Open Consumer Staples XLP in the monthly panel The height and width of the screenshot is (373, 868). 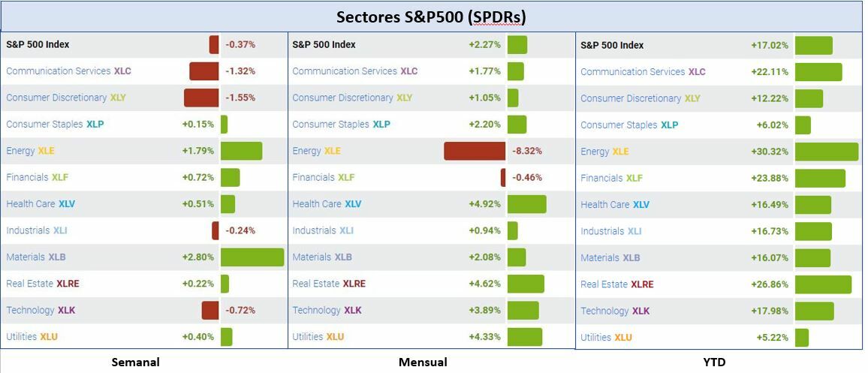coord(341,125)
